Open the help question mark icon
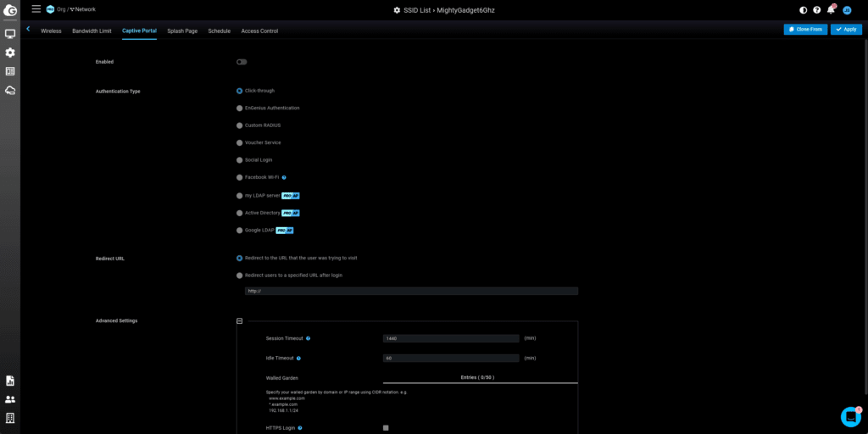This screenshot has height=434, width=868. [816, 10]
